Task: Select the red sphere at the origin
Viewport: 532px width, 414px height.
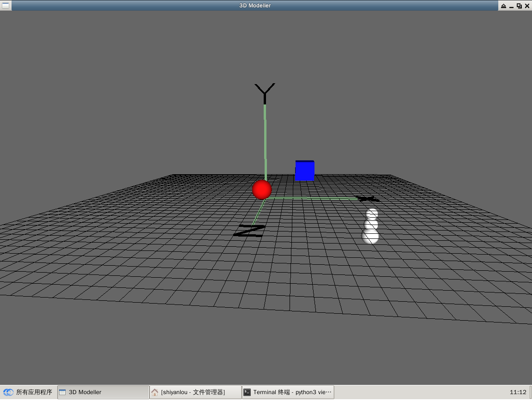Action: point(261,190)
